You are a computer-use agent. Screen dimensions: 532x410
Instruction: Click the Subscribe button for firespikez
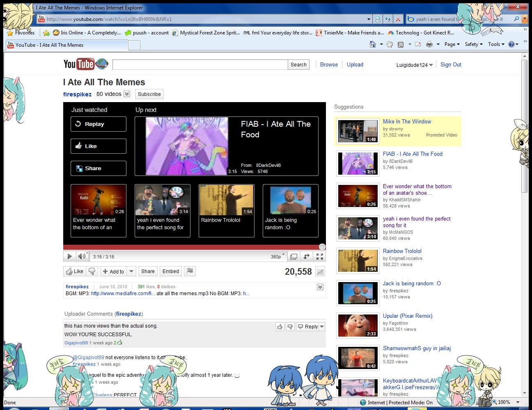(x=149, y=94)
